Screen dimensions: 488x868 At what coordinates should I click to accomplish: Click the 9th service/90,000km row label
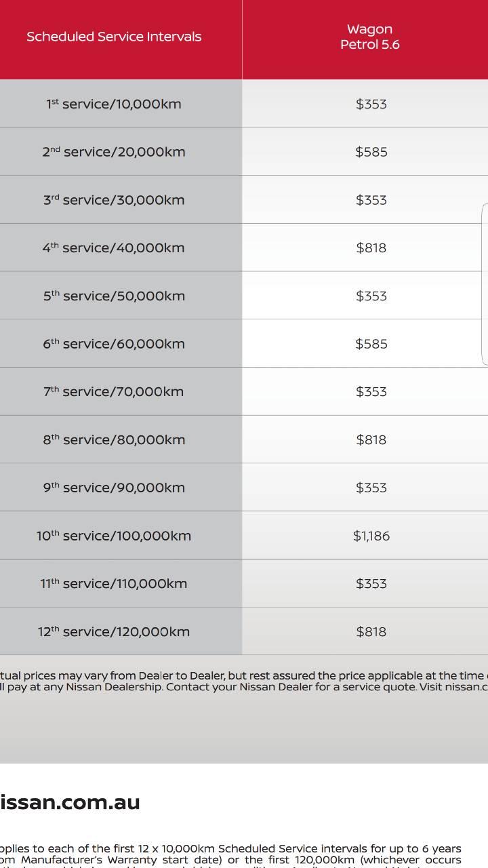coord(114,488)
